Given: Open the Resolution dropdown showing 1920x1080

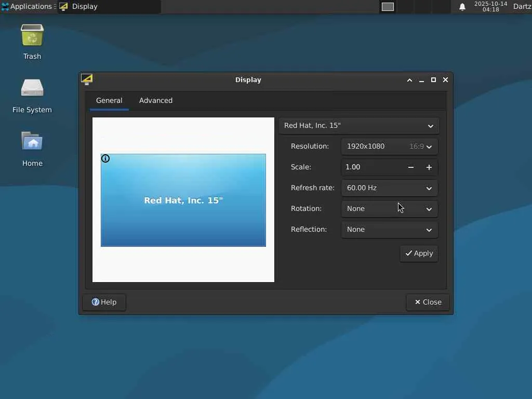Looking at the screenshot, I should (390, 146).
